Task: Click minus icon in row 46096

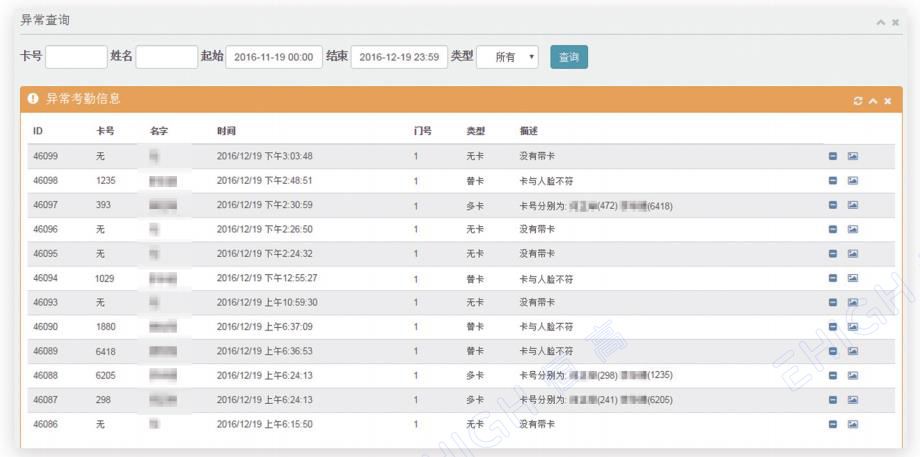Action: [x=833, y=229]
